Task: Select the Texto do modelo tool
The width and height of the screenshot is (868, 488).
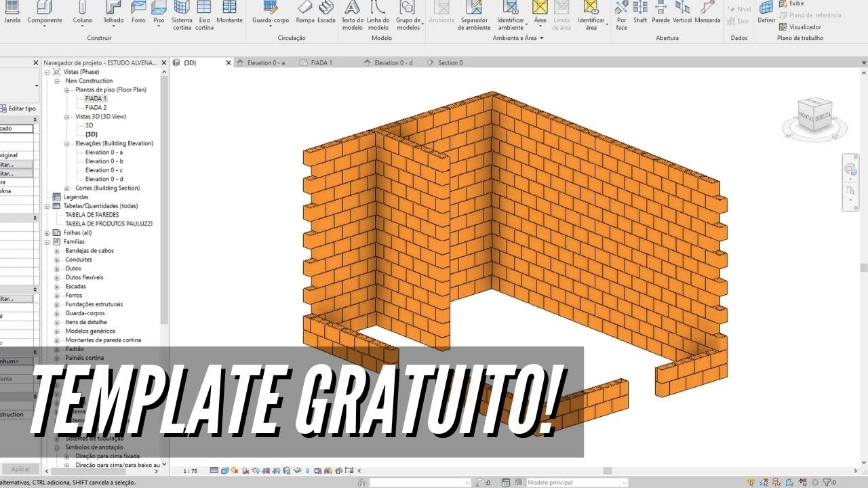Action: pyautogui.click(x=352, y=16)
